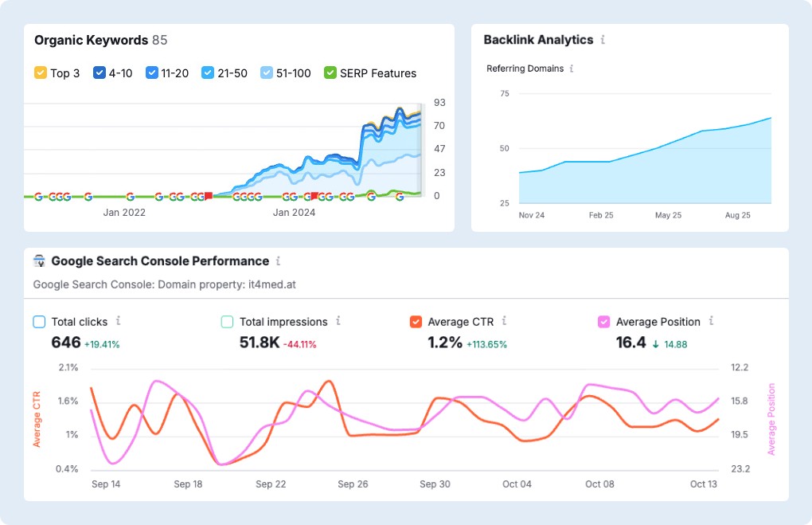Image resolution: width=812 pixels, height=525 pixels.
Task: Enable the Total impressions metric
Action: [x=226, y=321]
